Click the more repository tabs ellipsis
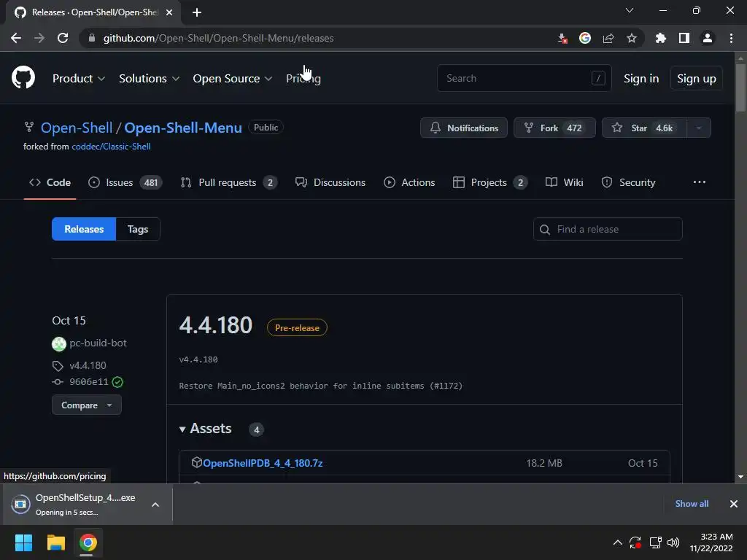 pos(700,182)
